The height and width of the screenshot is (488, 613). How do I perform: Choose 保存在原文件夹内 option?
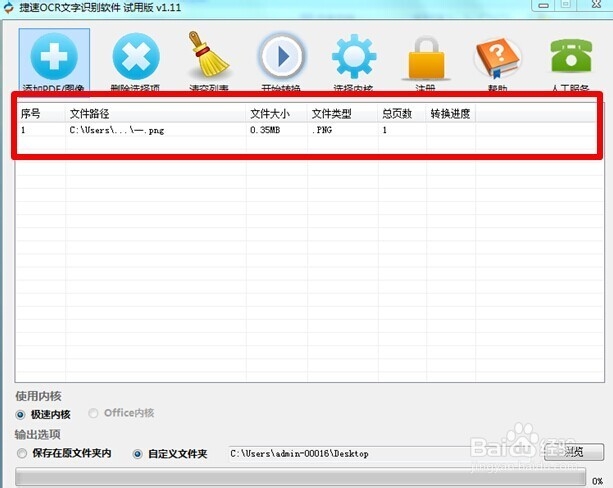pos(22,453)
